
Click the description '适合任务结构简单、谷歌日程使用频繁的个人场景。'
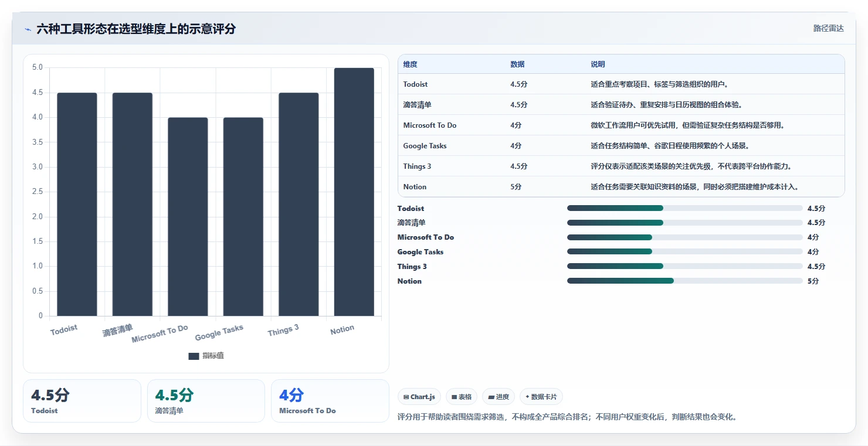coord(671,146)
